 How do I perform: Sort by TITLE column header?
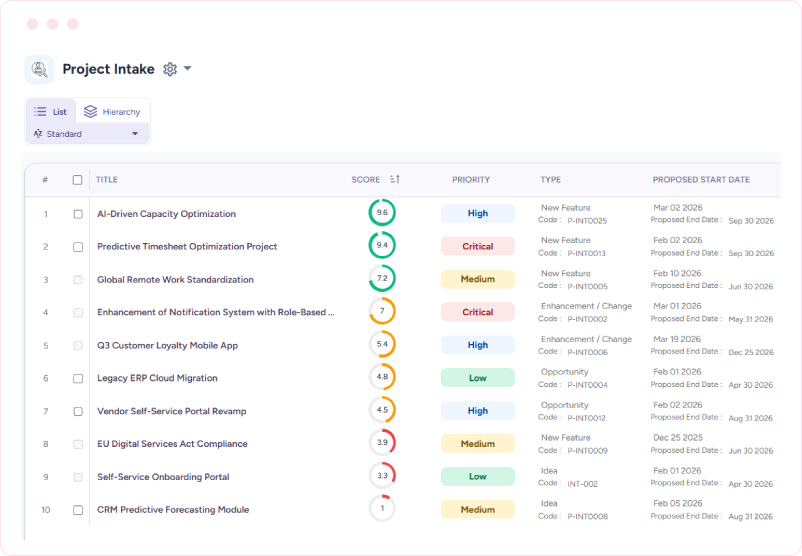(x=107, y=180)
